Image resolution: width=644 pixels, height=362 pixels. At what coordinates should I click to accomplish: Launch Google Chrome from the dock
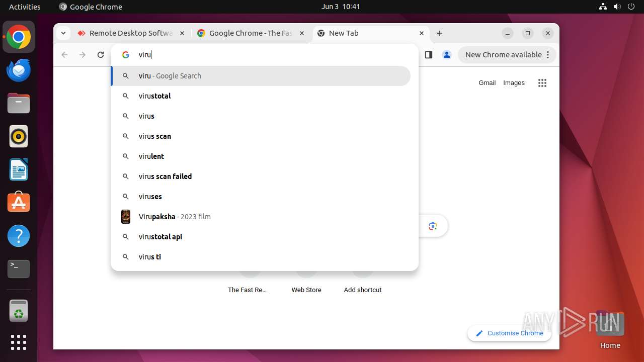tap(19, 37)
